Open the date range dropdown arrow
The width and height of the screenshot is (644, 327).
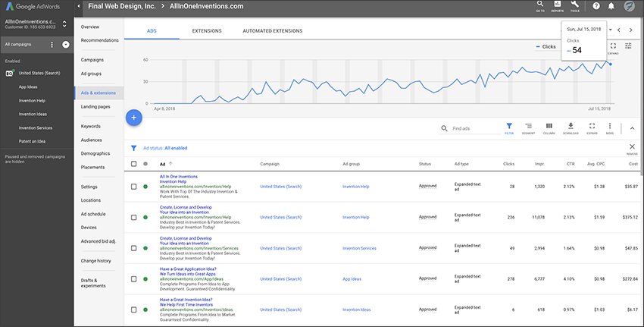click(x=611, y=30)
